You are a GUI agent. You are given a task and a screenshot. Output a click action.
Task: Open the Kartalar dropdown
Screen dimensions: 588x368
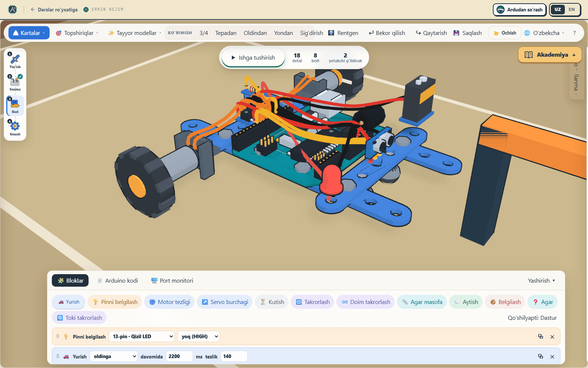29,33
